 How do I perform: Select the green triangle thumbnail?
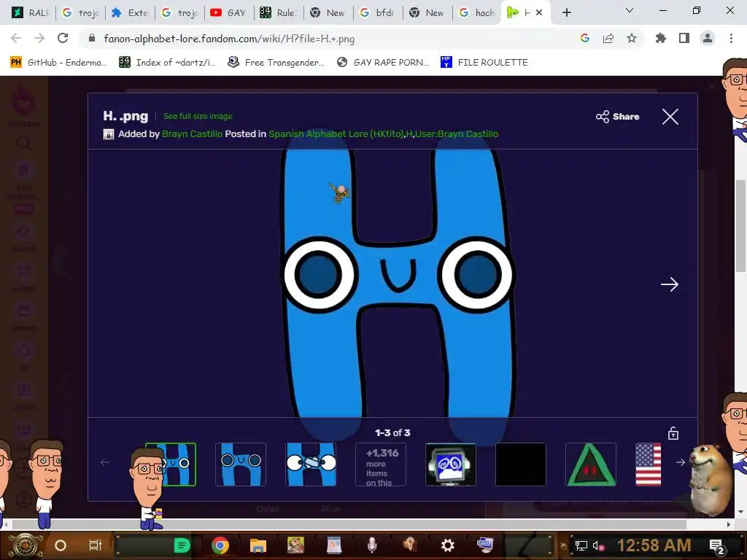pos(591,464)
